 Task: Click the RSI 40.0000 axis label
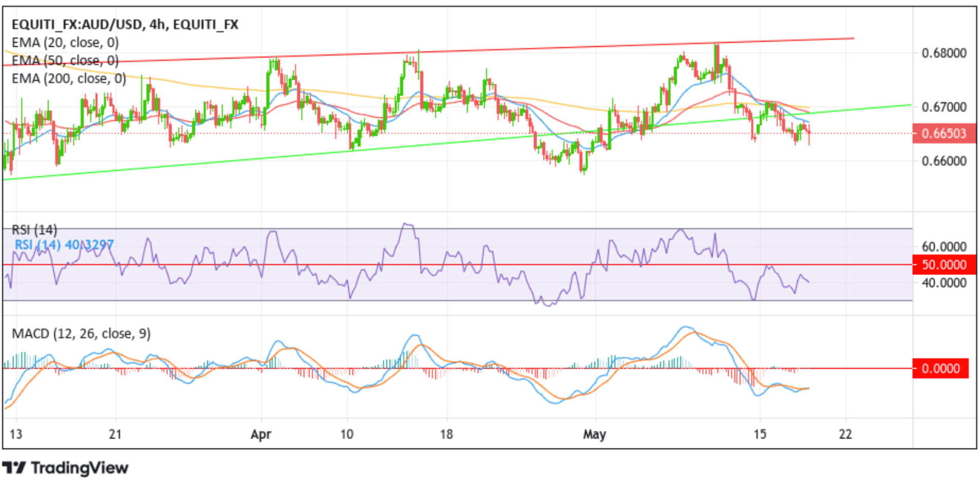pyautogui.click(x=944, y=283)
